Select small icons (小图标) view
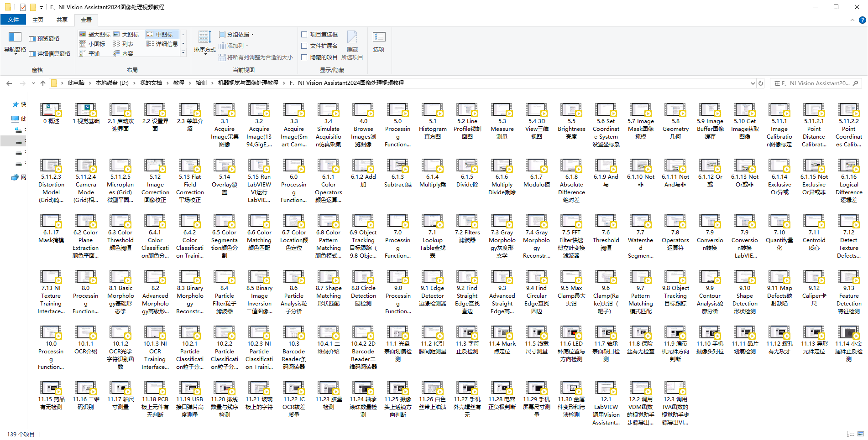The height and width of the screenshot is (440, 868). coord(92,44)
